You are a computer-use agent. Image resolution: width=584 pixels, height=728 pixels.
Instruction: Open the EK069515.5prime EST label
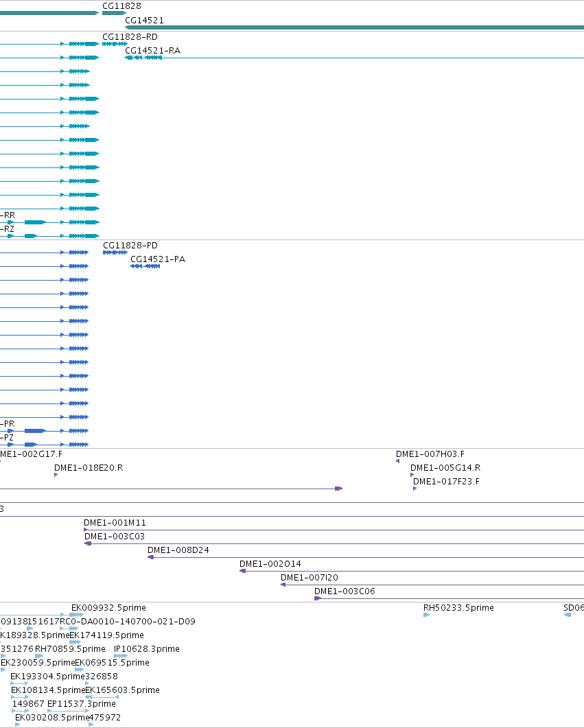click(113, 663)
